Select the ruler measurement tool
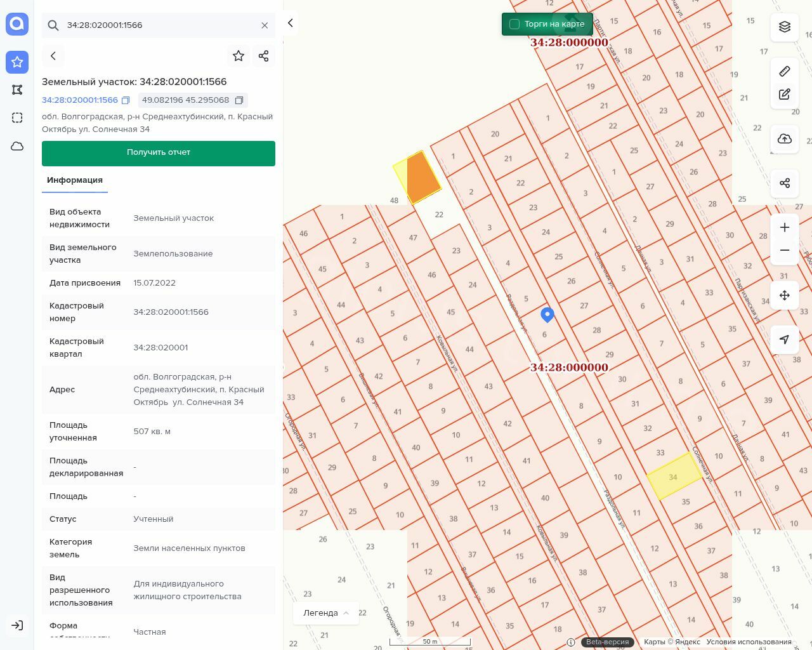The height and width of the screenshot is (650, 812). [x=785, y=71]
